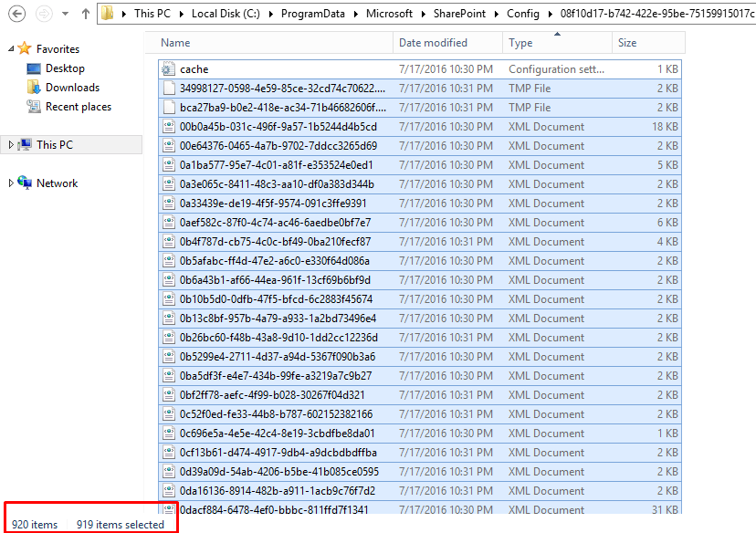Click the folder GUID at path end
The image size is (756, 533).
tap(657, 14)
